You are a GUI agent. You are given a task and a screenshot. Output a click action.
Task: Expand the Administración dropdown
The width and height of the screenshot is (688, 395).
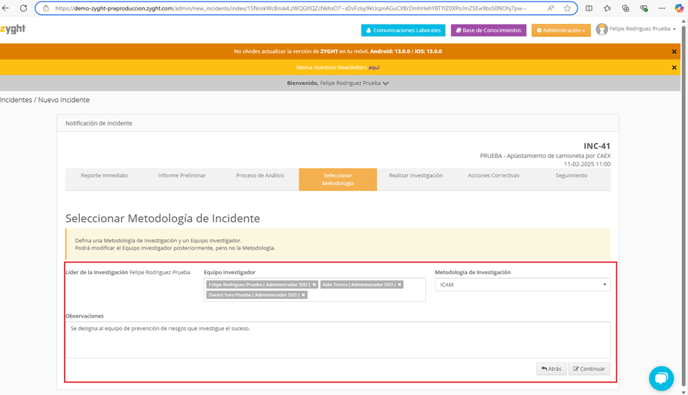(561, 30)
